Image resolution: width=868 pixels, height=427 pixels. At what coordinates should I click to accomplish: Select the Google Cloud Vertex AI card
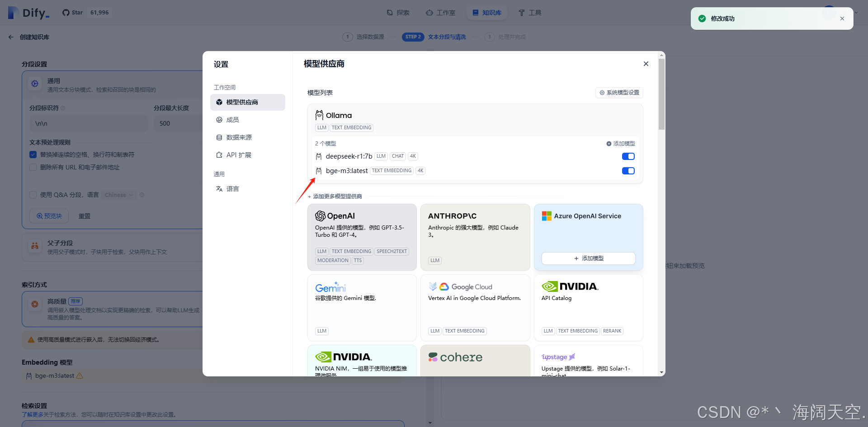click(475, 308)
